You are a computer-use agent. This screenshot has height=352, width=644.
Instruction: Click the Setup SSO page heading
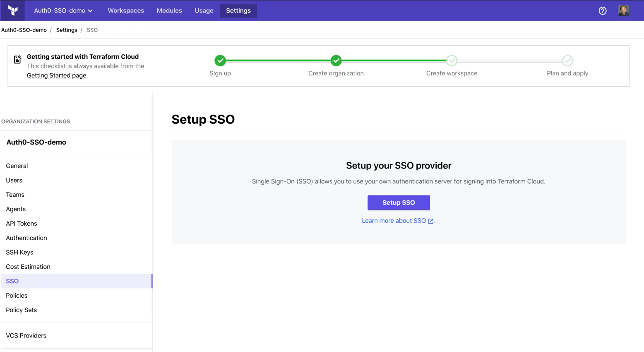click(203, 119)
